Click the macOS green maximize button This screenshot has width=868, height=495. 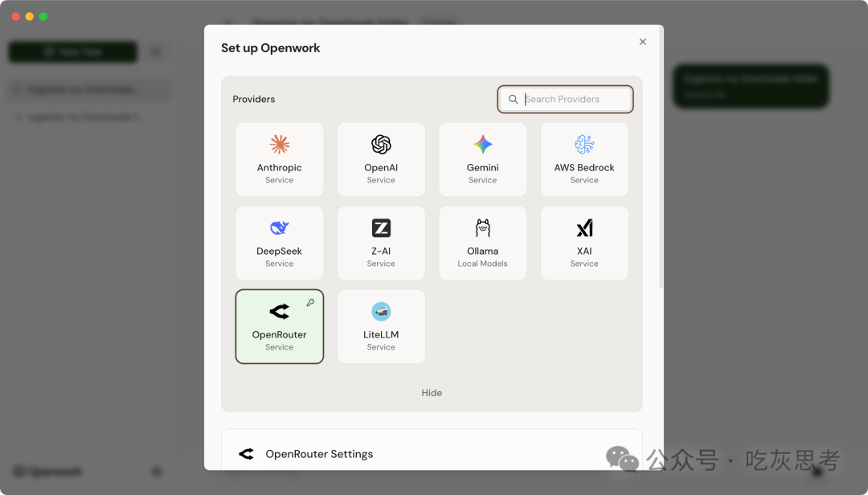click(43, 17)
